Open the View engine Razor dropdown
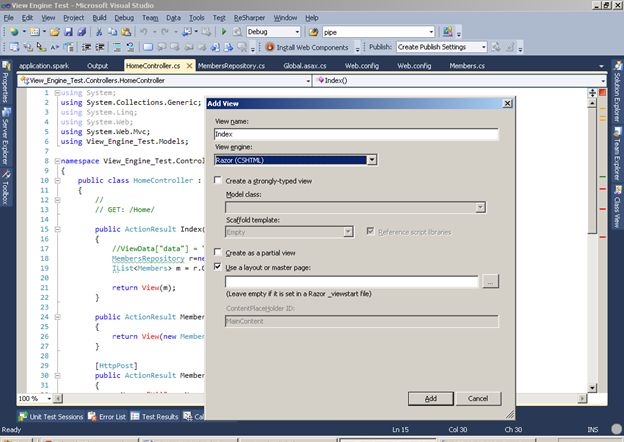 click(371, 159)
